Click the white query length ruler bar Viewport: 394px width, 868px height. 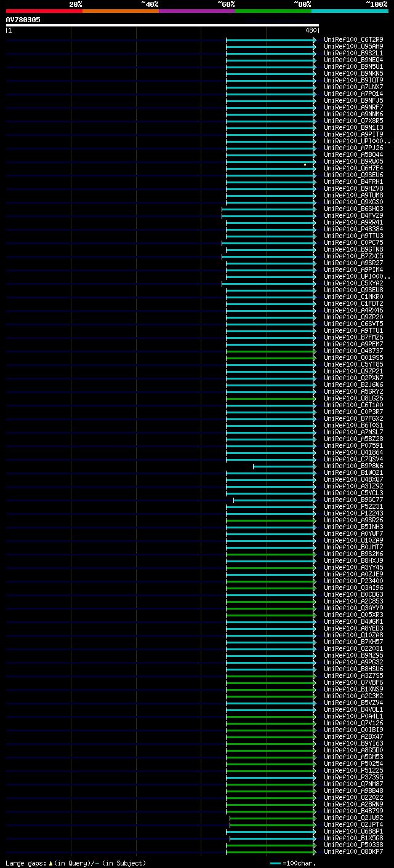coord(163,25)
